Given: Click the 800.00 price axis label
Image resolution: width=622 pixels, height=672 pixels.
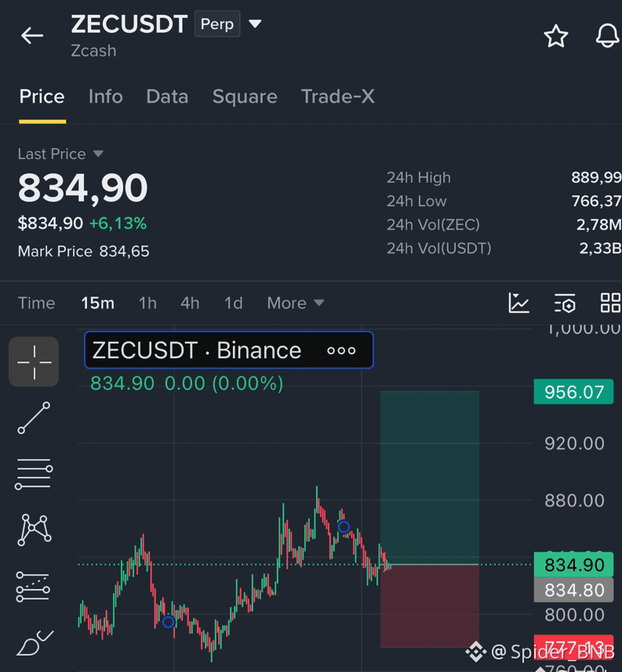Looking at the screenshot, I should pyautogui.click(x=574, y=615).
